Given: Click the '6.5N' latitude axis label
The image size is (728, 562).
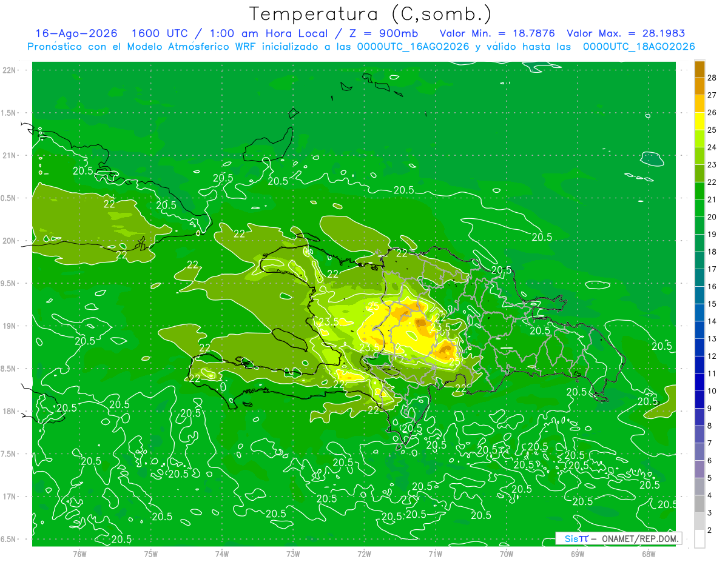Looking at the screenshot, I should (x=8, y=539).
